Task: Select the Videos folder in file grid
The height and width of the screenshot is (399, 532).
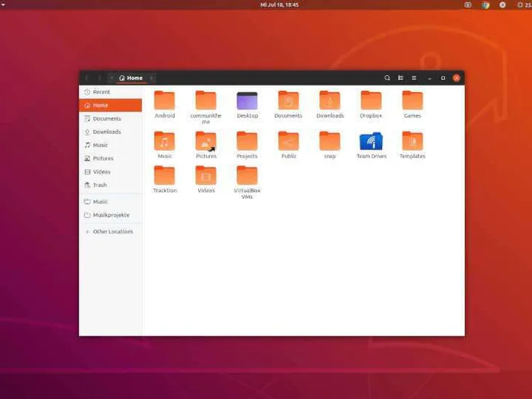Action: click(x=206, y=175)
